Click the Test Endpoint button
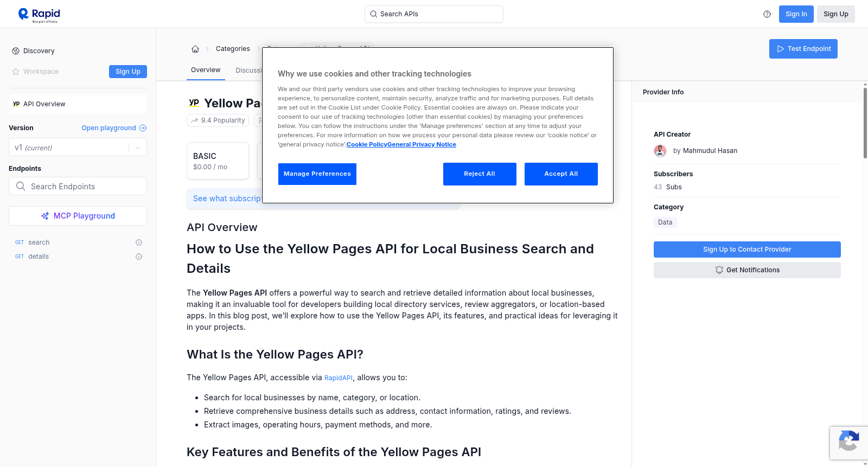The width and height of the screenshot is (868, 467). pos(803,49)
